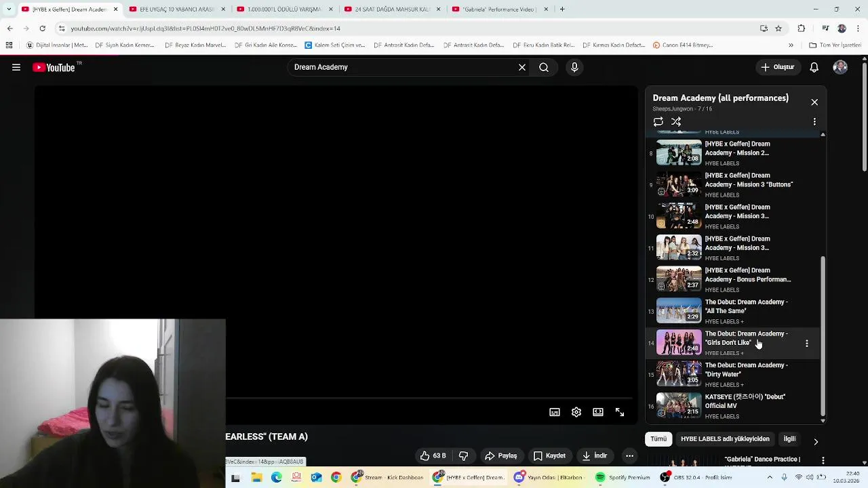Screen dimensions: 868x488
Task: Open the browser tab search dropdown
Action: pyautogui.click(x=9, y=9)
